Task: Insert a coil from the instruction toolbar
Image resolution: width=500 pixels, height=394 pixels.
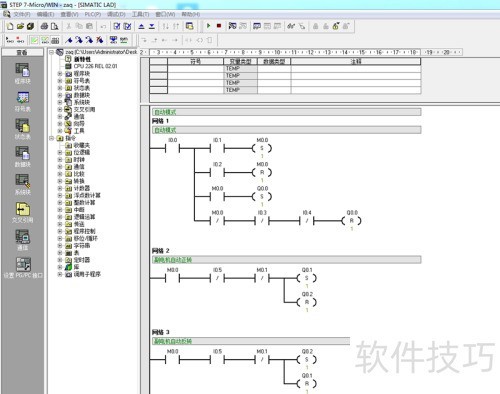Action: coord(199,40)
